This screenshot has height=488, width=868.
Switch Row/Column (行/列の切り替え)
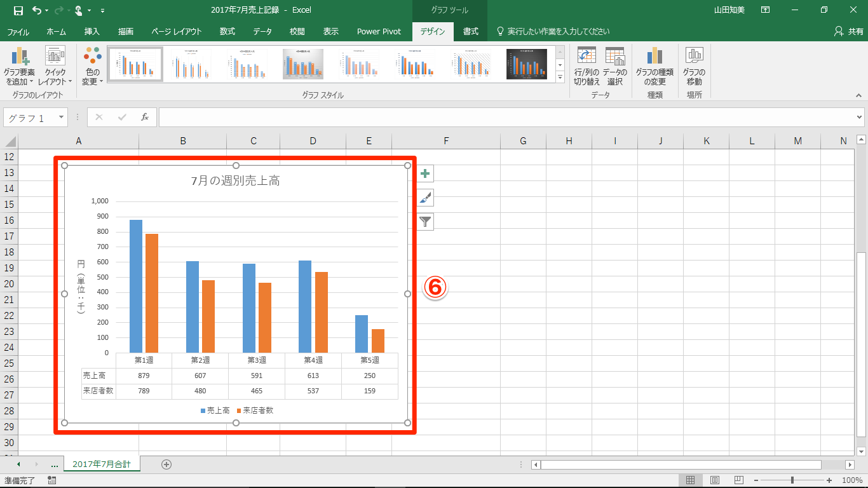pos(587,67)
